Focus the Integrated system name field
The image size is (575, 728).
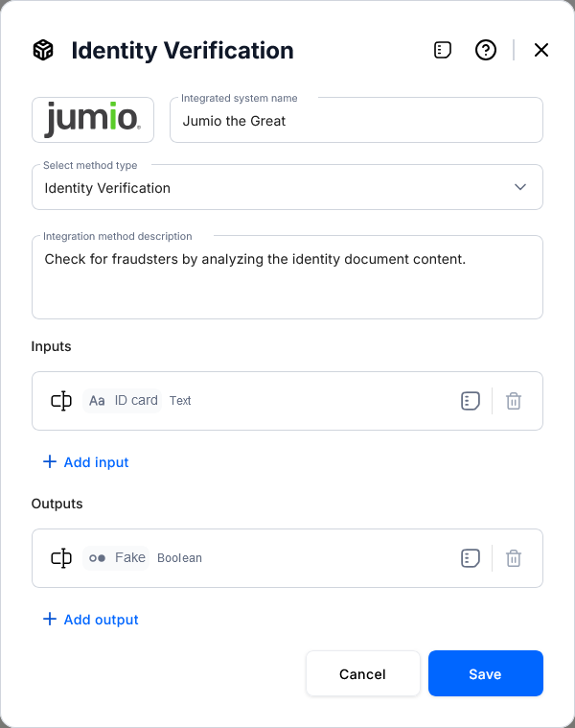(x=356, y=121)
